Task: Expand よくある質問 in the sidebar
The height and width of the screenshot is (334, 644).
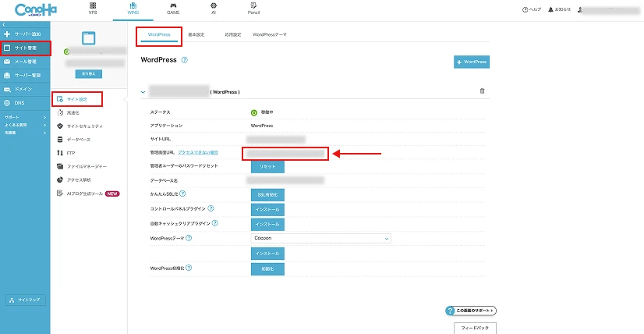Action: tap(25, 125)
